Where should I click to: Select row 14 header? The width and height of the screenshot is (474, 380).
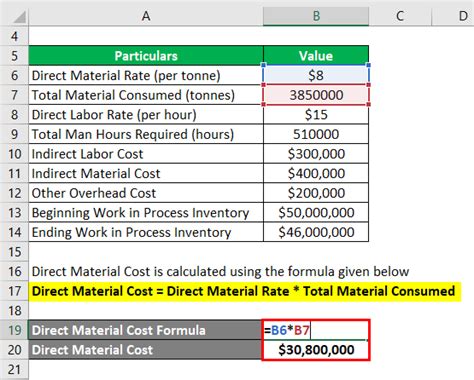click(14, 232)
